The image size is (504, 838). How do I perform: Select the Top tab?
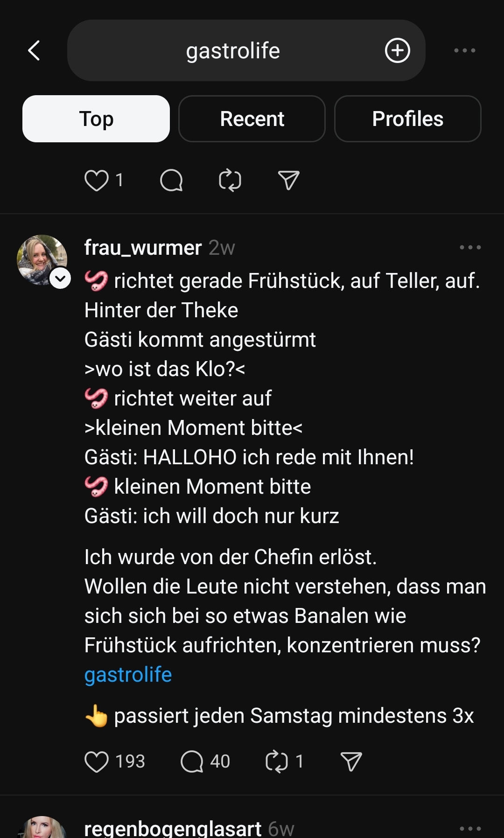coord(96,119)
